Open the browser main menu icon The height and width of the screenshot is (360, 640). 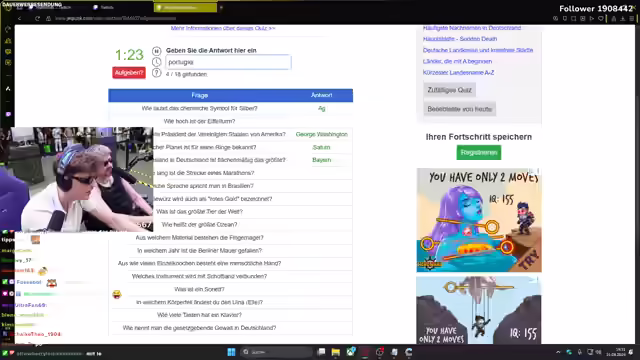(x=632, y=18)
